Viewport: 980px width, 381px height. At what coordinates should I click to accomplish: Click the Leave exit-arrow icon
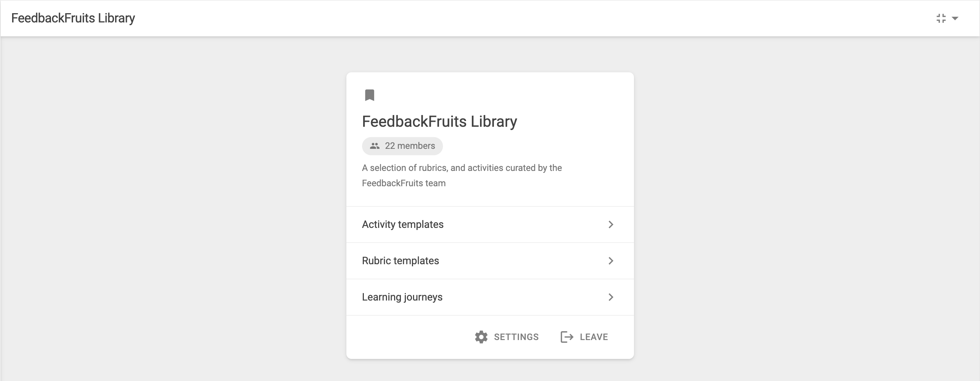[567, 337]
